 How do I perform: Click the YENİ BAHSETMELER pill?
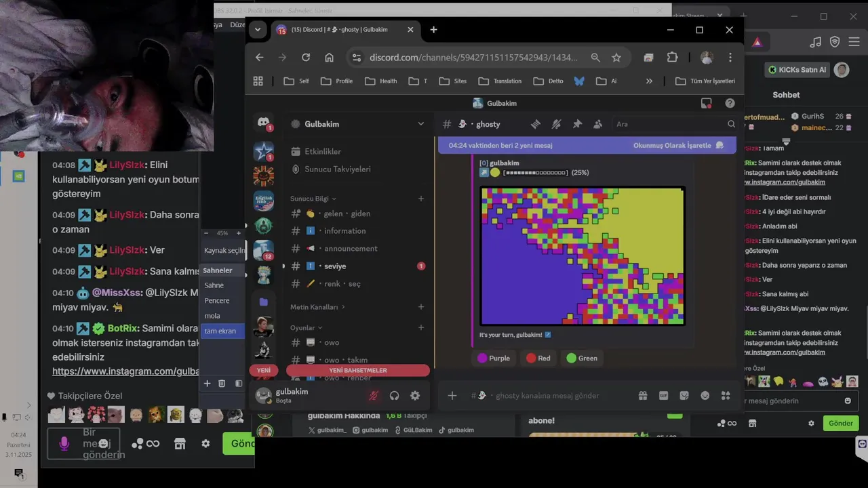[x=358, y=370]
